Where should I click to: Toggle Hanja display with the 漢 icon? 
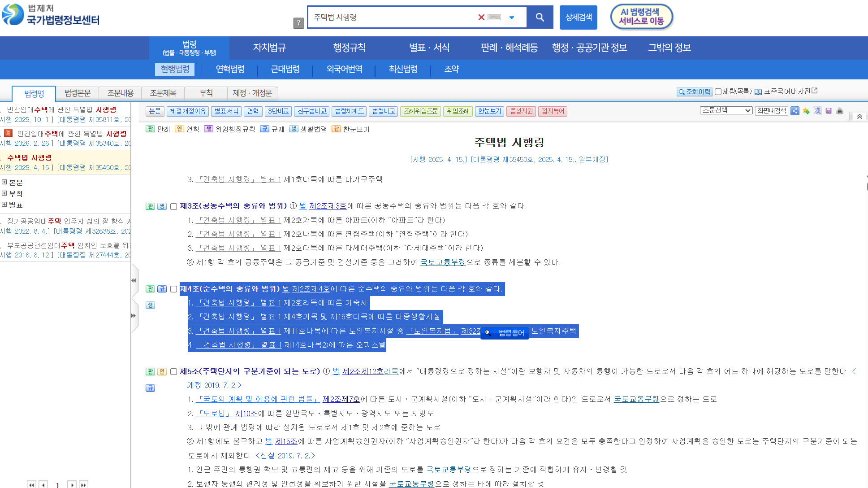coord(817,111)
